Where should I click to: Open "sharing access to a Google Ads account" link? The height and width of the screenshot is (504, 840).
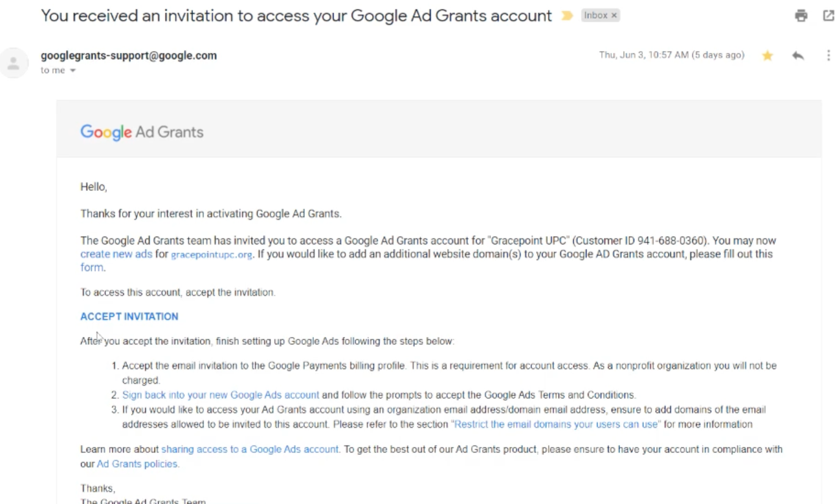tap(249, 450)
